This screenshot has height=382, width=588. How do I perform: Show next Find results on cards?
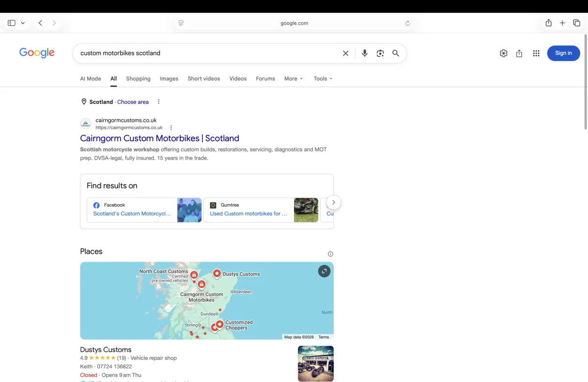click(333, 202)
